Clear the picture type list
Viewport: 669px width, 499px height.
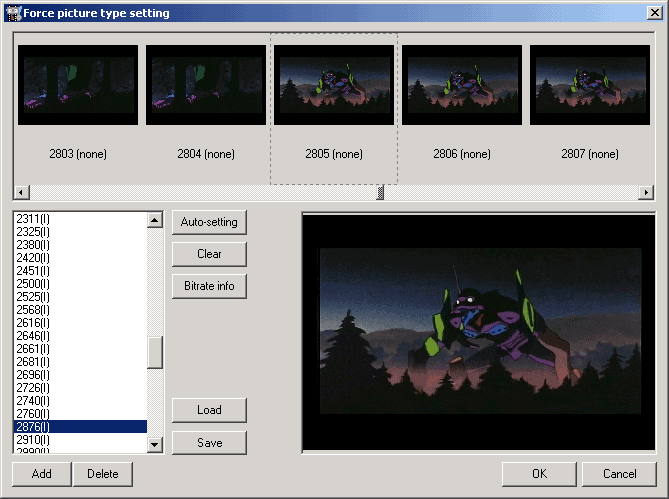tap(209, 254)
